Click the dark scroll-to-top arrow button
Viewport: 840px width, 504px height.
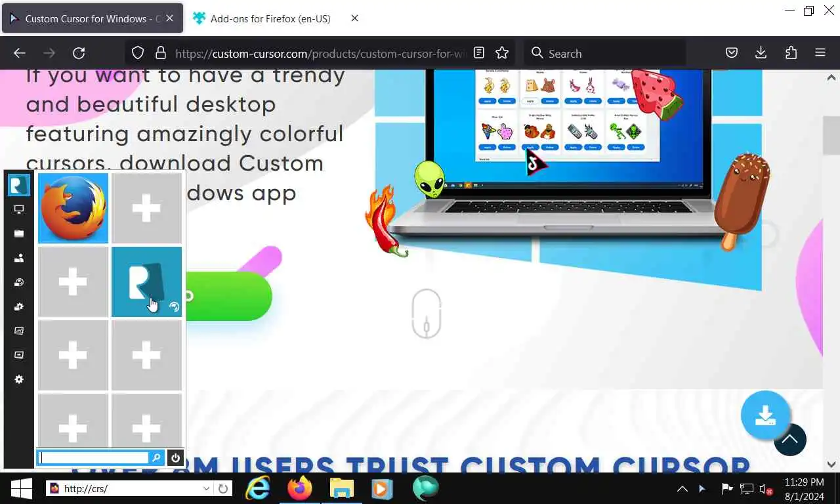(790, 440)
